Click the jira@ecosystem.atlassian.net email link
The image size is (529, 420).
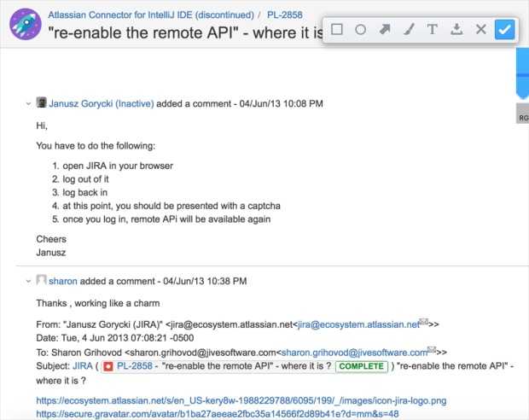click(372, 324)
